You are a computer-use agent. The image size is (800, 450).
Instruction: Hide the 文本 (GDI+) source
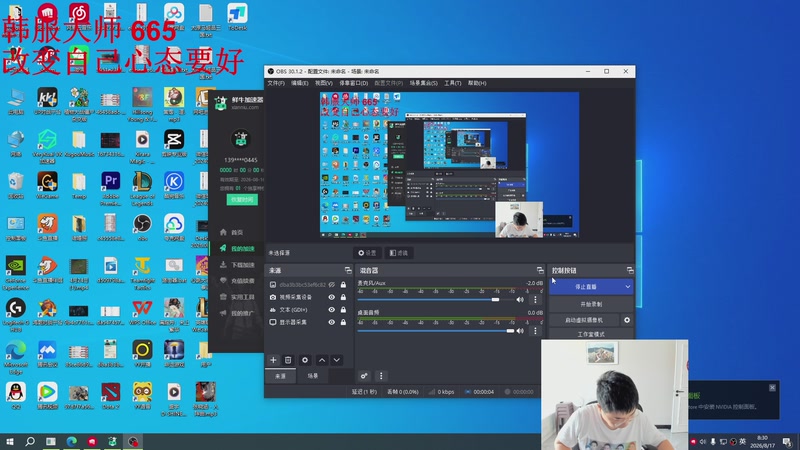tap(332, 310)
